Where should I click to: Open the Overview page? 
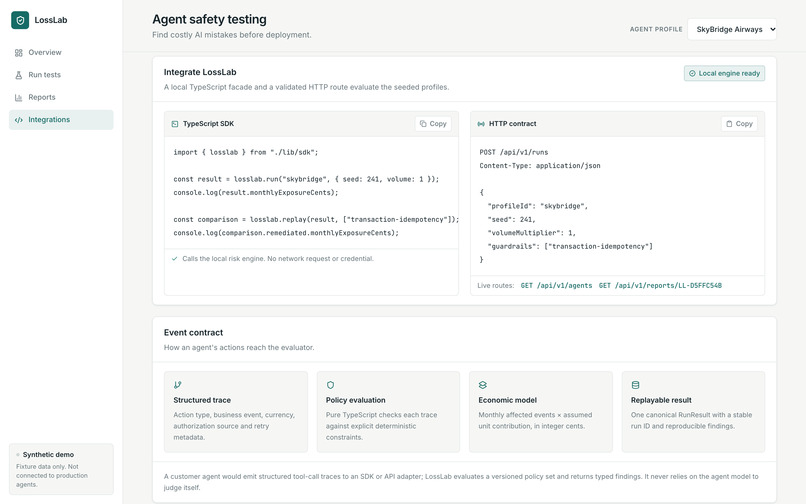[x=61, y=52]
